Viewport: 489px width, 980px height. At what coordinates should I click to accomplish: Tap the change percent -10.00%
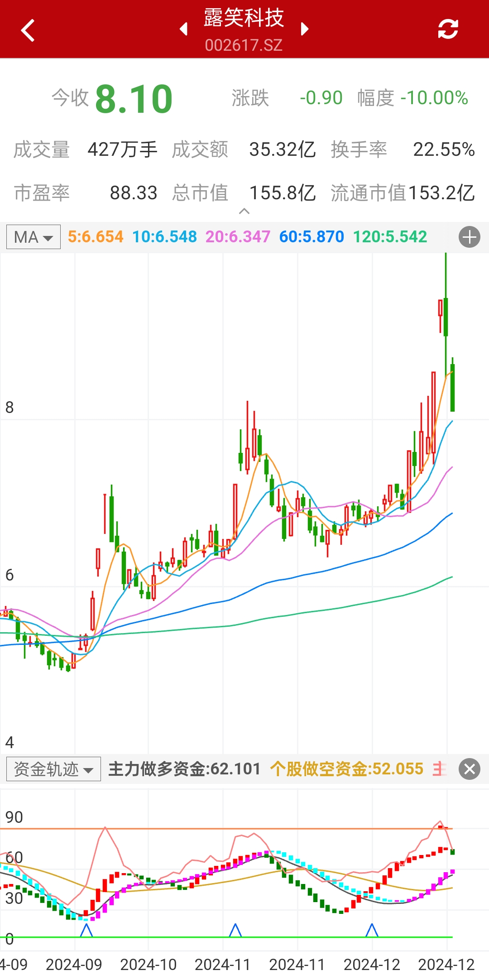[x=434, y=98]
